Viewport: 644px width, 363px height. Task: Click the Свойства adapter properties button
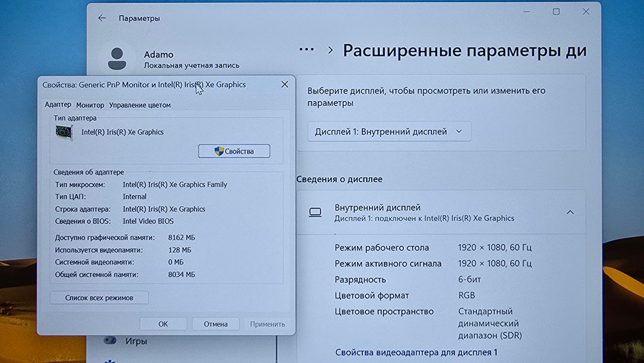[234, 151]
